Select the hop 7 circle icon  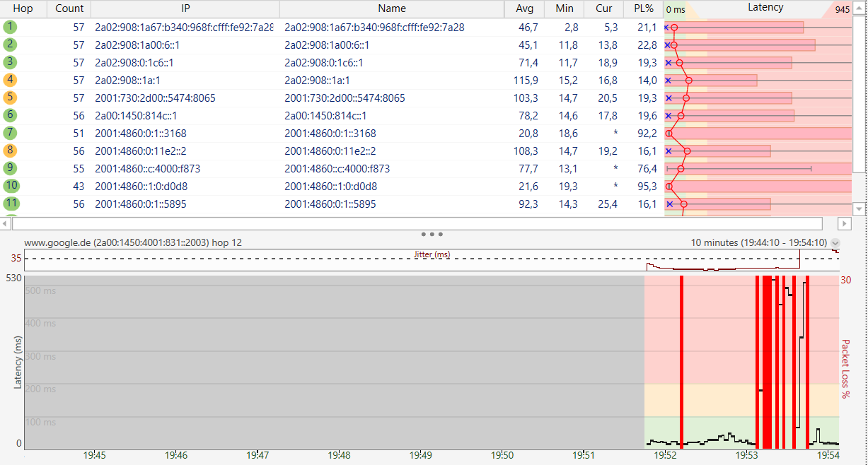tap(10, 133)
